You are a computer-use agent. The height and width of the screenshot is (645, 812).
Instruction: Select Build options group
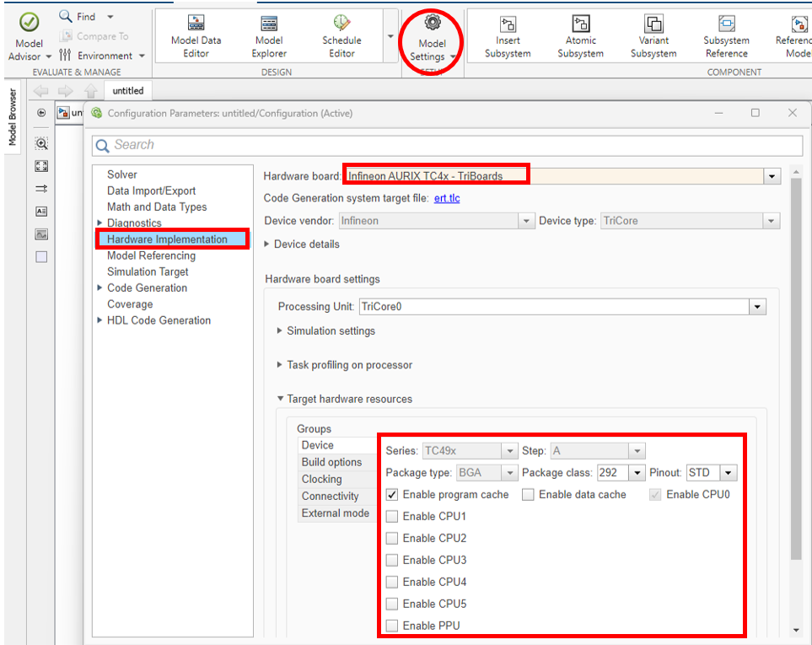click(331, 462)
